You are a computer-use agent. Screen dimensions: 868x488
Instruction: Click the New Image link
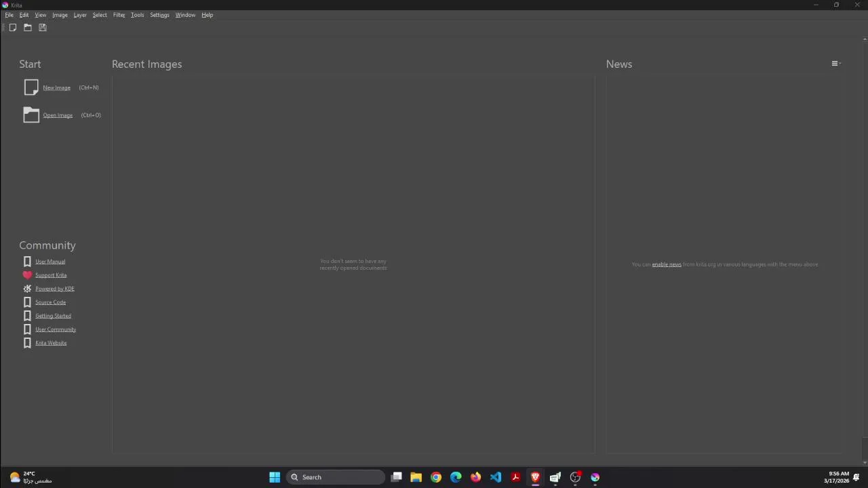point(56,87)
